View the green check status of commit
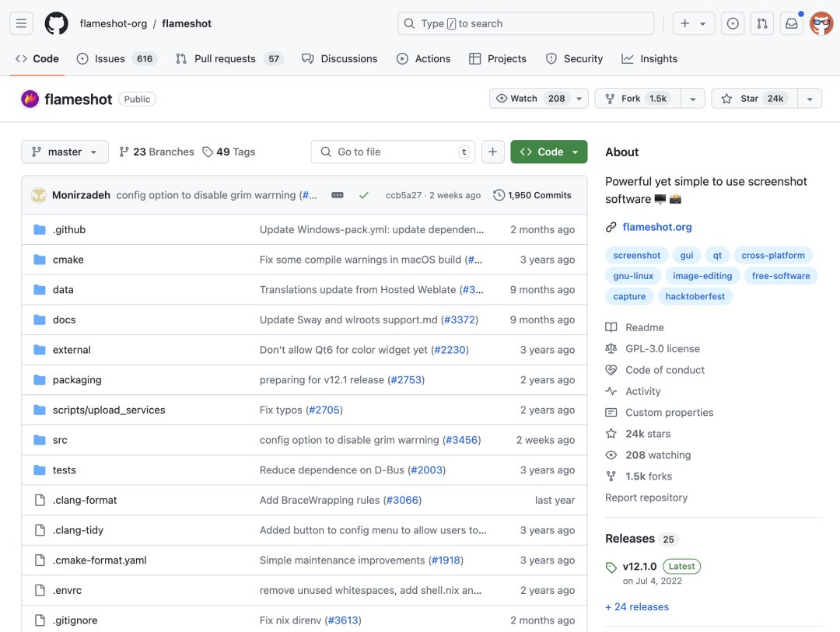 pyautogui.click(x=363, y=195)
